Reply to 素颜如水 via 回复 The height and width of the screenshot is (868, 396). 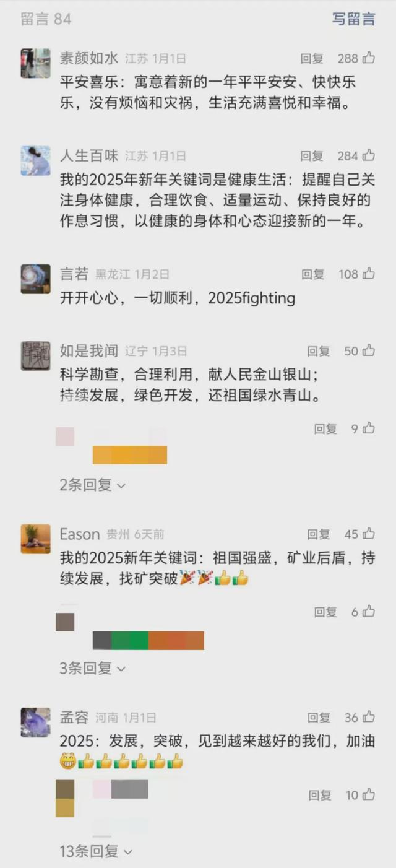point(312,59)
